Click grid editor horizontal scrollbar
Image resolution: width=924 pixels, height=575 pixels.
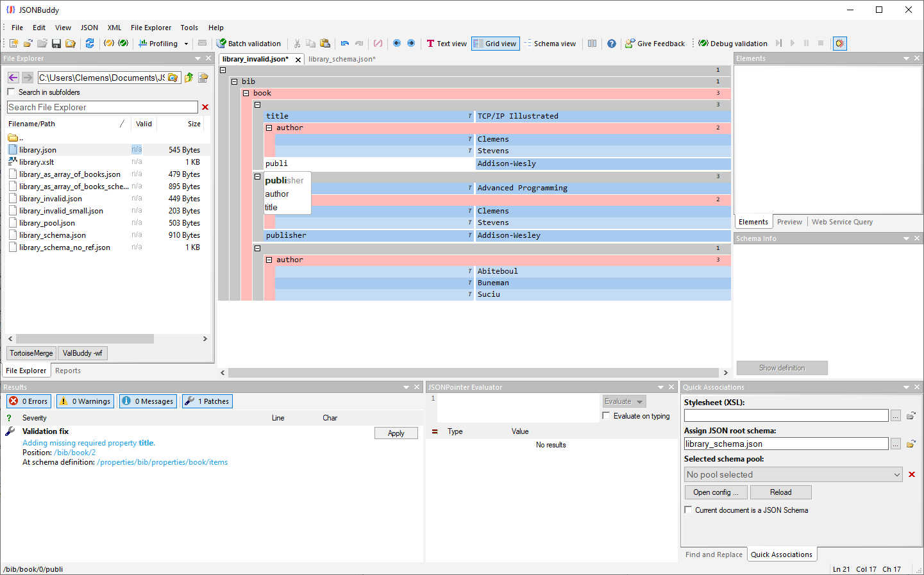point(473,372)
